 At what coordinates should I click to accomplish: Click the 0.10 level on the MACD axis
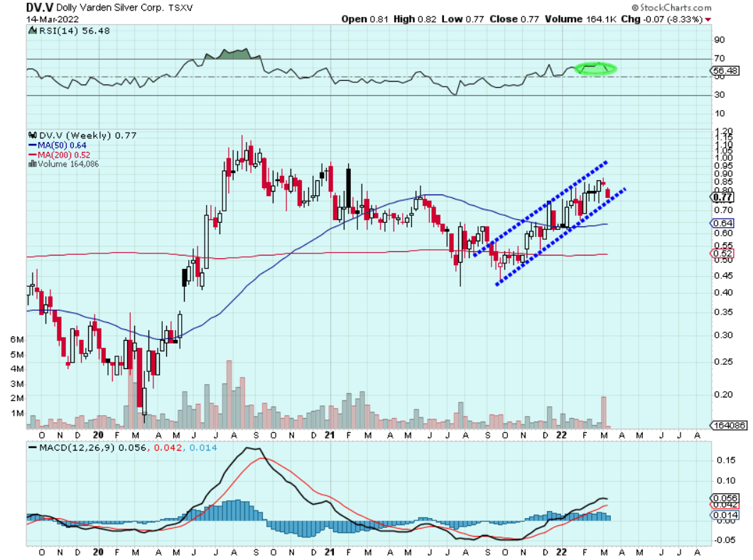(x=725, y=481)
